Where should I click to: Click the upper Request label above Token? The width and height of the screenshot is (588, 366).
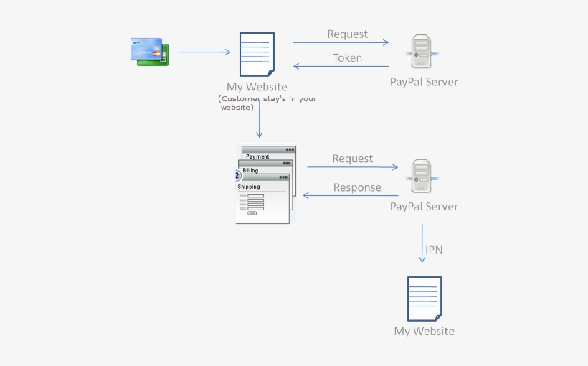pyautogui.click(x=347, y=34)
